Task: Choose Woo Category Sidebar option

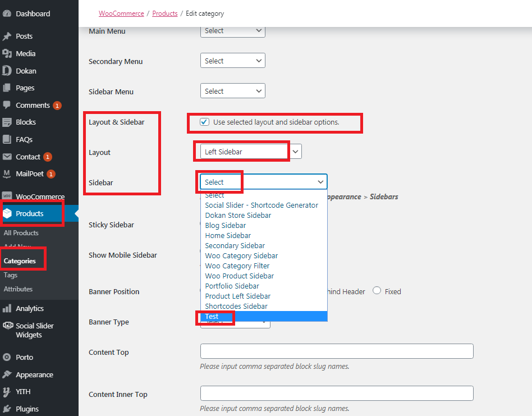Action: (x=264, y=255)
